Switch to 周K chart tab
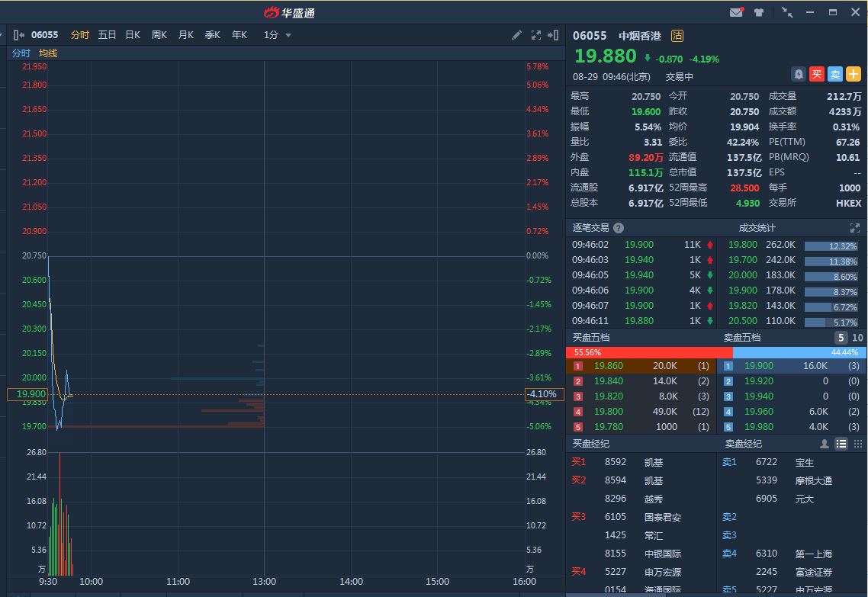This screenshot has width=868, height=597. [x=159, y=35]
